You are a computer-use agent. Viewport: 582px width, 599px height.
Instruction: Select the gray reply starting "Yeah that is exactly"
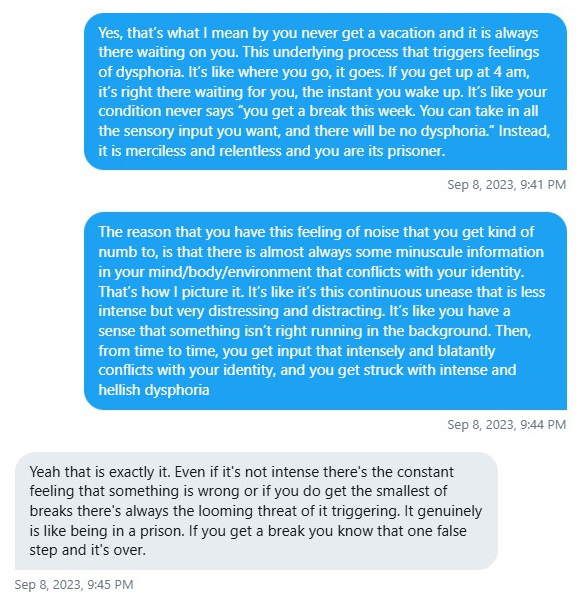coord(256,511)
